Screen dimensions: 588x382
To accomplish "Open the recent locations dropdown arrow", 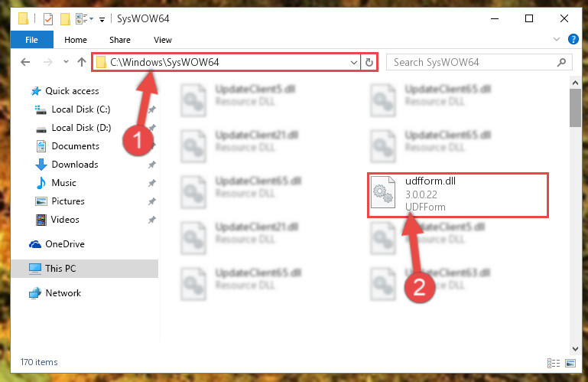I will (66, 62).
